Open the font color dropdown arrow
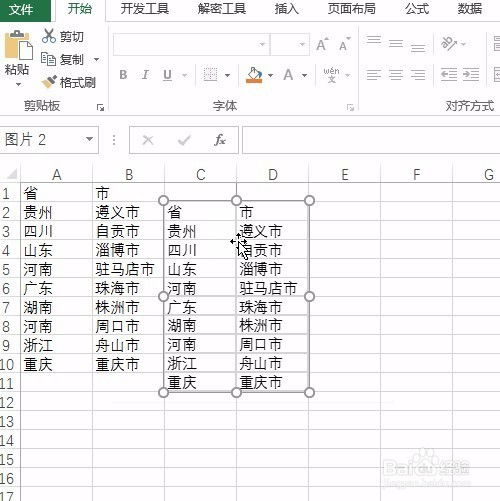This screenshot has width=500, height=501. (x=304, y=75)
